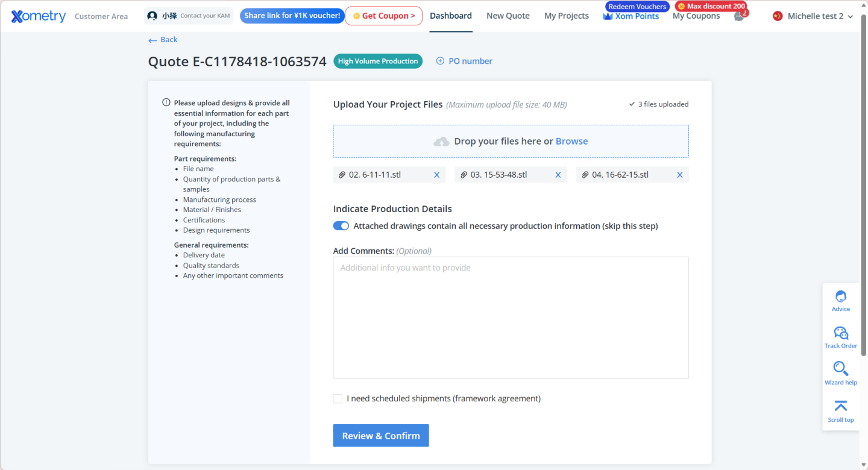
Task: Click the cloud upload icon
Action: pyautogui.click(x=442, y=142)
